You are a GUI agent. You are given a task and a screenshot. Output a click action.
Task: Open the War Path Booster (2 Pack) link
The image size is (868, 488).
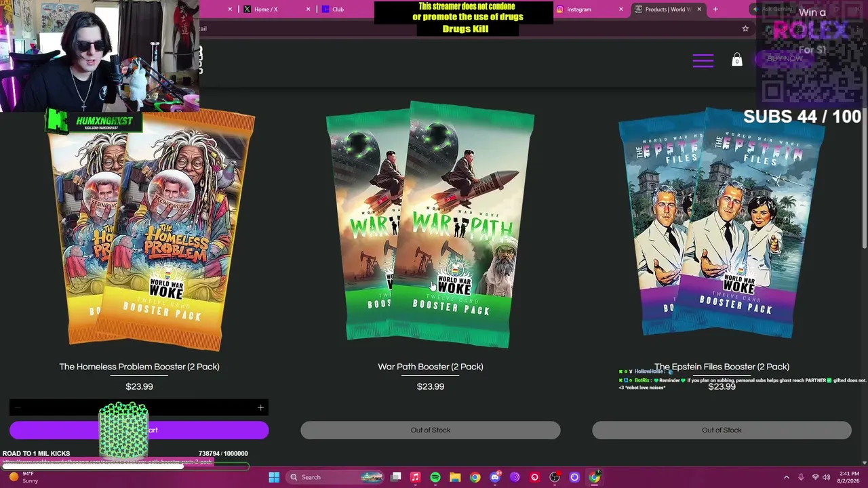coord(431,367)
